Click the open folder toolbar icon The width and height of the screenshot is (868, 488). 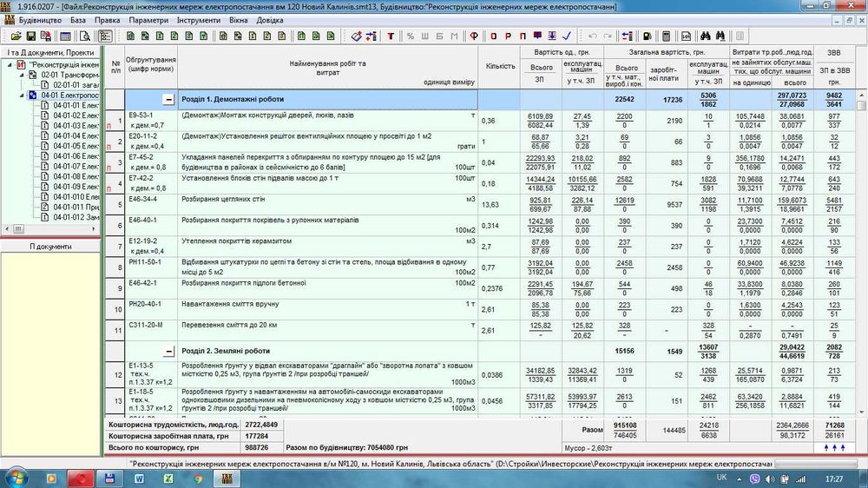(x=16, y=36)
